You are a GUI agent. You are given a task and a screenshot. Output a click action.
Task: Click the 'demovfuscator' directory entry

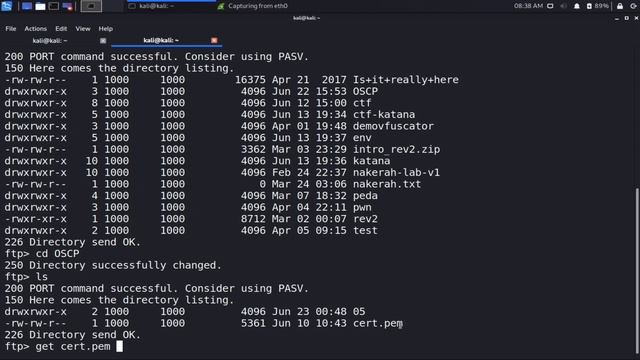click(393, 126)
